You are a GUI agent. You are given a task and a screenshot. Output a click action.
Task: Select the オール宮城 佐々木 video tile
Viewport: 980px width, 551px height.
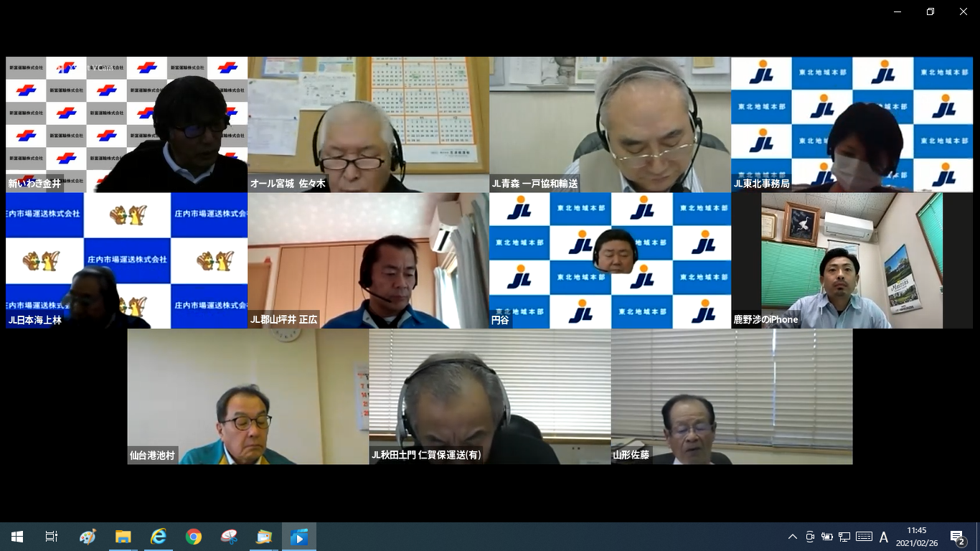[x=369, y=125]
